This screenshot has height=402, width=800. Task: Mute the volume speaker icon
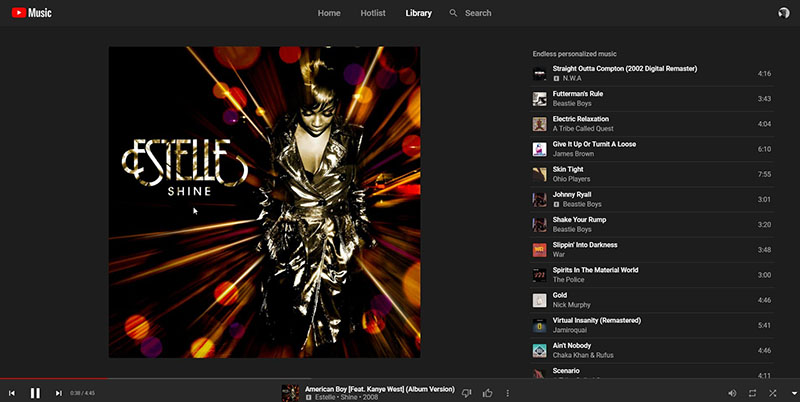tap(732, 393)
